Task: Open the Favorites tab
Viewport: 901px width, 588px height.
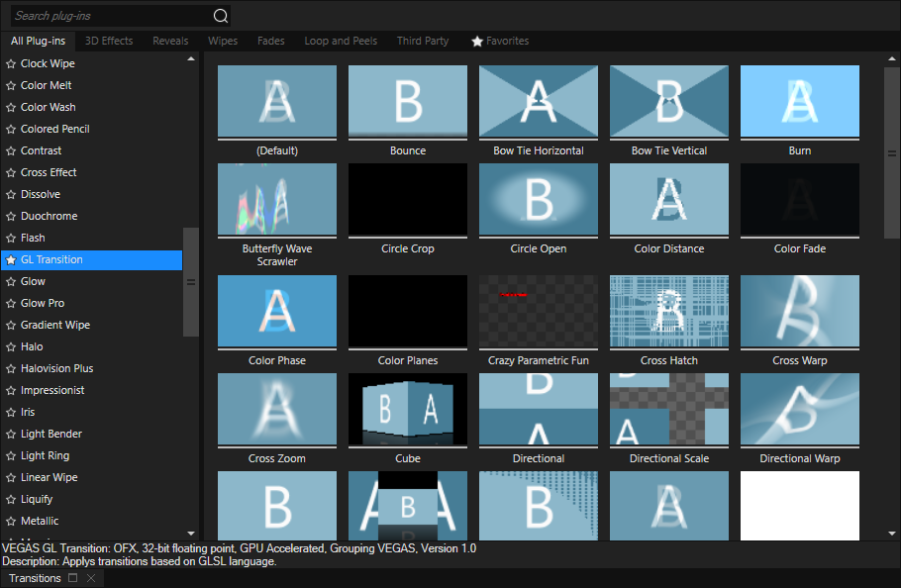Action: [x=500, y=41]
